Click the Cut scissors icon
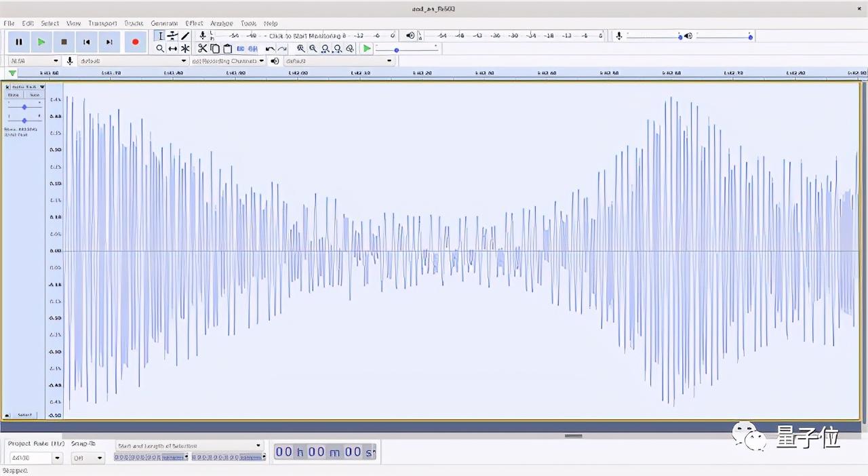 [x=202, y=49]
